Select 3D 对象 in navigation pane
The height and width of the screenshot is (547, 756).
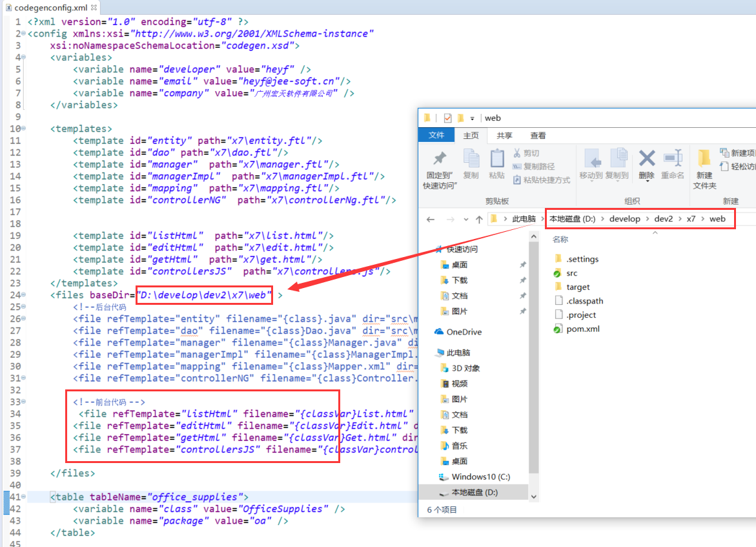460,368
